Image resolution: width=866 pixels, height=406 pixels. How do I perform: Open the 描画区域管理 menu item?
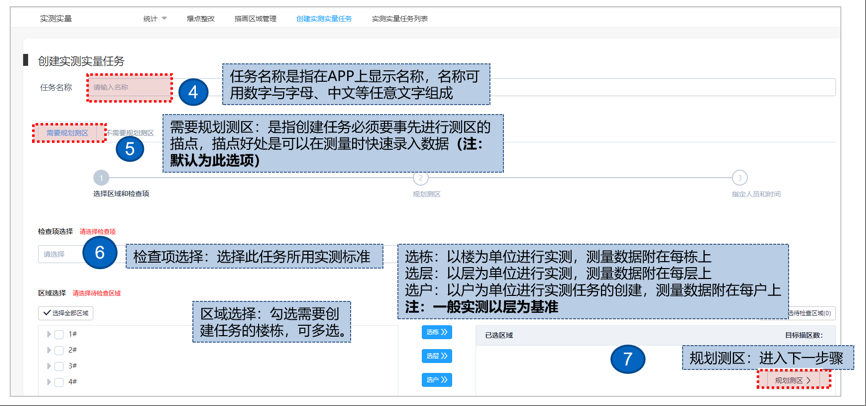pyautogui.click(x=255, y=19)
